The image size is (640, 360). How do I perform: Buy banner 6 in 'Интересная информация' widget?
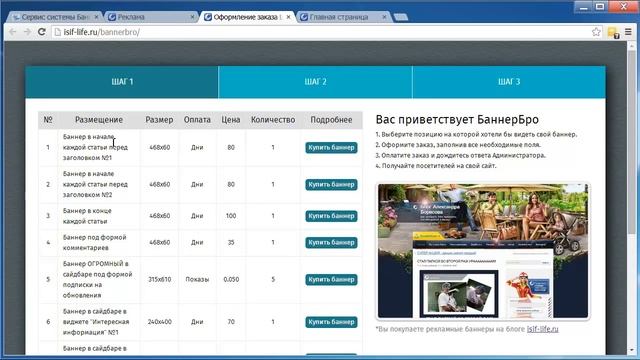pyautogui.click(x=331, y=322)
